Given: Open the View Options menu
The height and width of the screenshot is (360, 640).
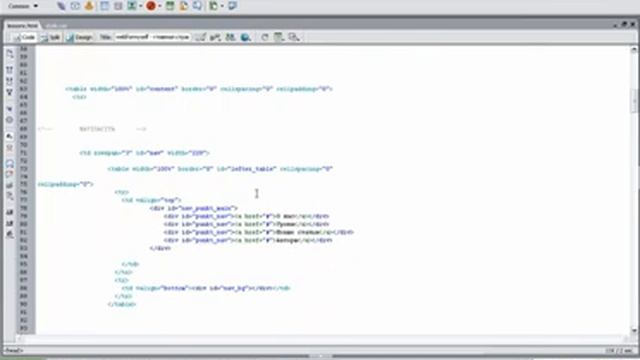Looking at the screenshot, I should [279, 38].
